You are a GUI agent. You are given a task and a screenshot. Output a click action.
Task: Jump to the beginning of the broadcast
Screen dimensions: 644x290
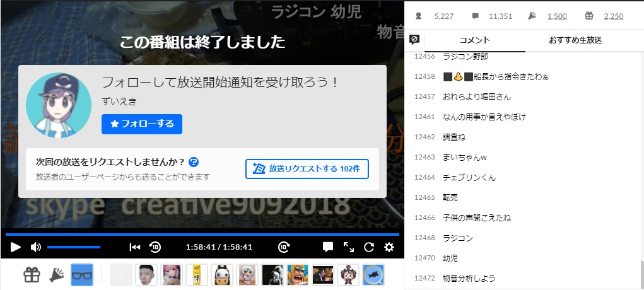coord(134,247)
